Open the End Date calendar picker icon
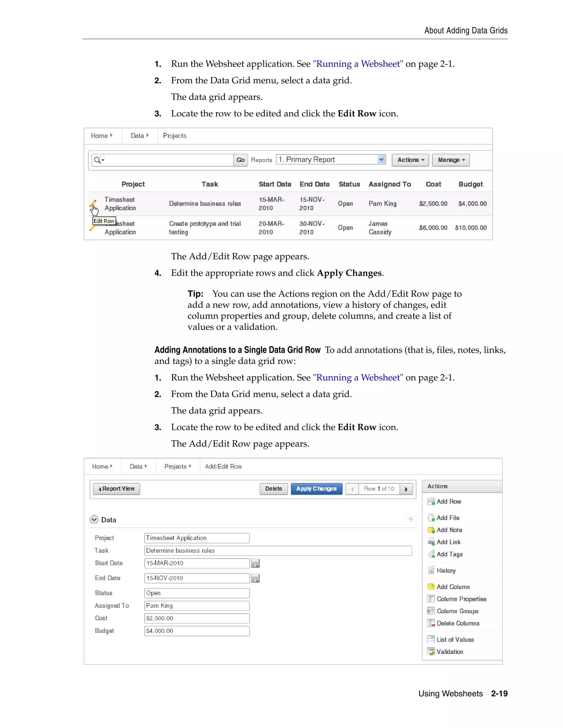Image resolution: width=563 pixels, height=728 pixels. coord(255,578)
